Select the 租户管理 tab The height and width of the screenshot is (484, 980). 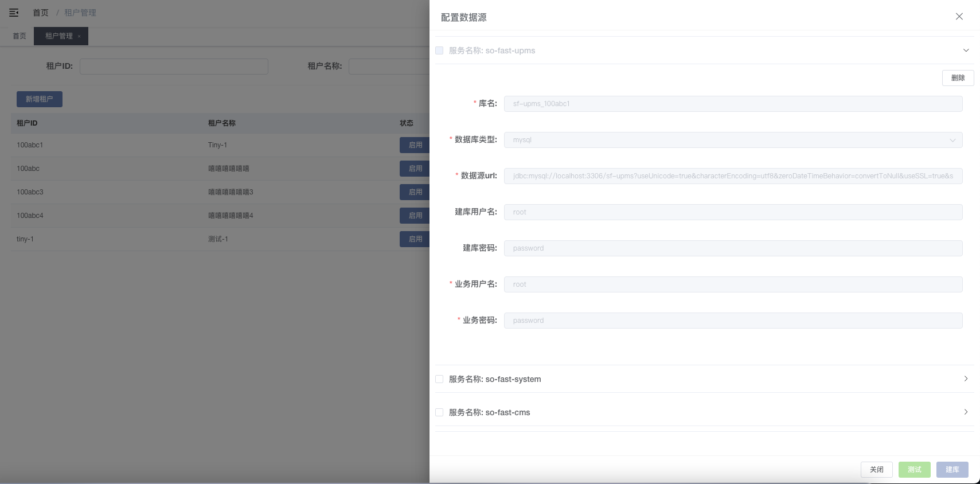pos(58,36)
